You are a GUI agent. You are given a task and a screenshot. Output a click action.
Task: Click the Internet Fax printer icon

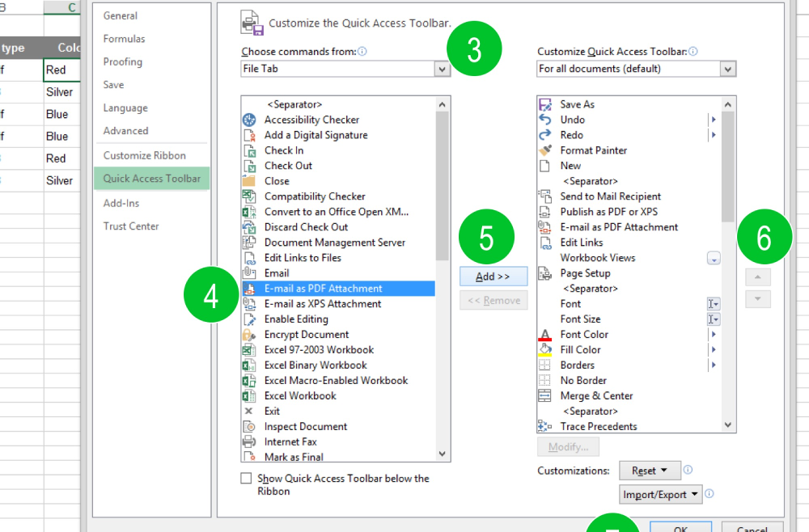pos(249,441)
